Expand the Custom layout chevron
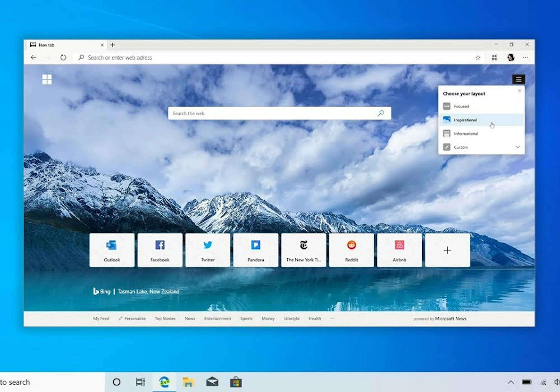 point(518,147)
